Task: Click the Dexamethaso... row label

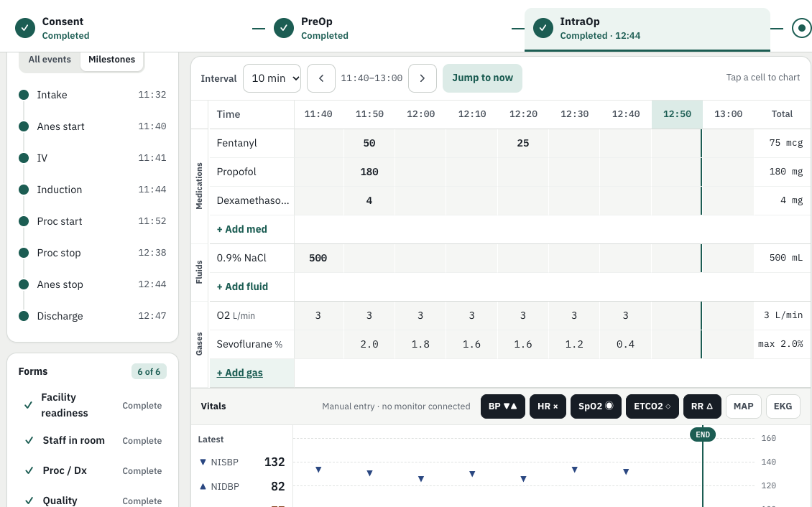Action: click(x=253, y=200)
